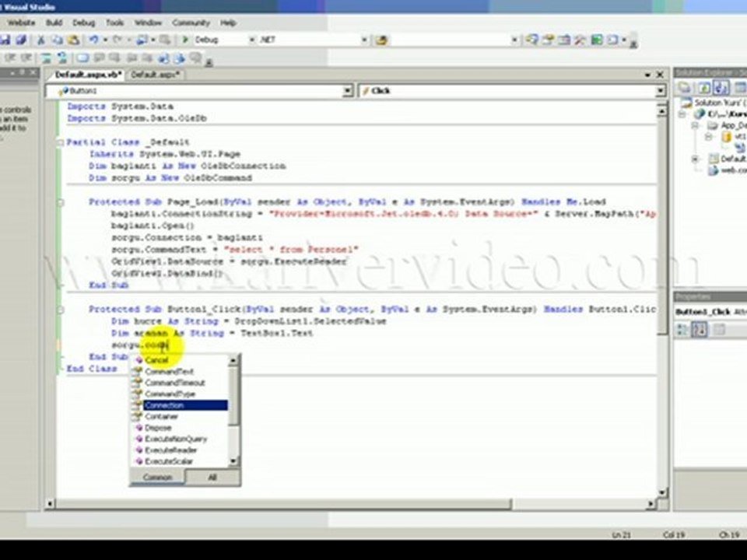This screenshot has width=747, height=560.
Task: Collapse the Button1_Click sub outline
Action: click(x=60, y=310)
